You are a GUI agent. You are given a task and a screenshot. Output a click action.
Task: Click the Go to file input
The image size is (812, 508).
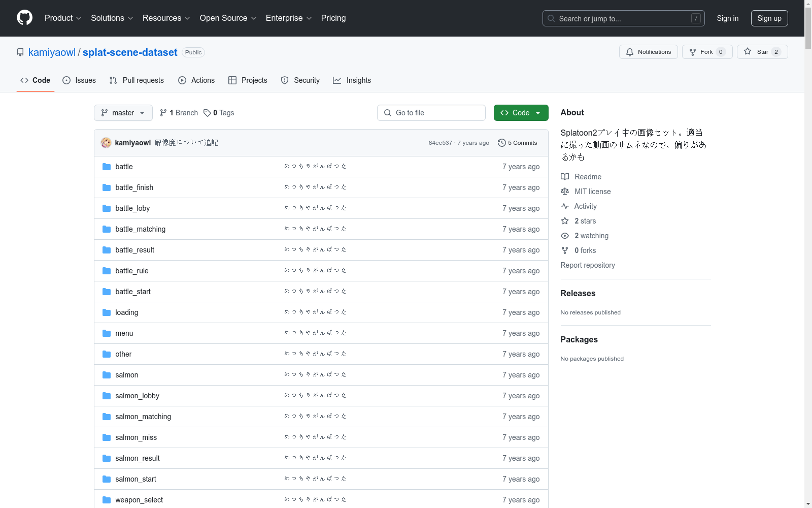(x=431, y=113)
